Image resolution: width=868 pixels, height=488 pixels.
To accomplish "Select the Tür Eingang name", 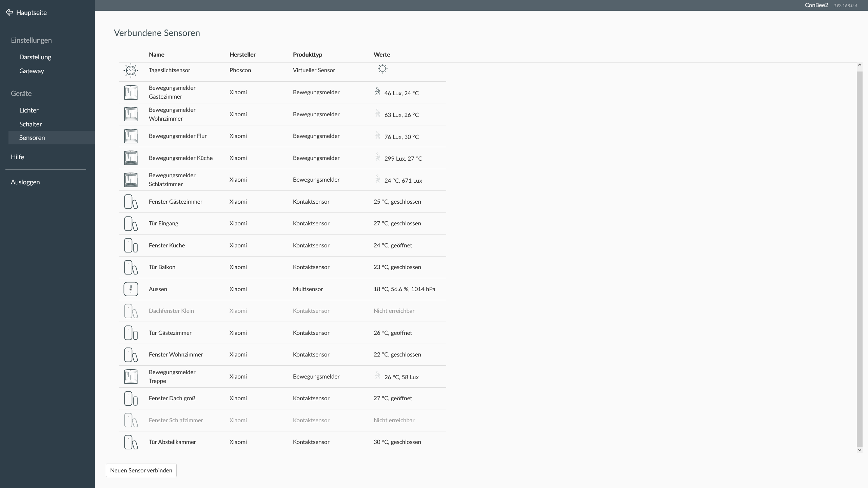I will coord(163,223).
